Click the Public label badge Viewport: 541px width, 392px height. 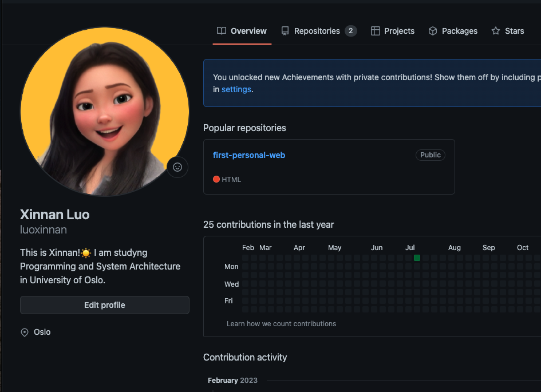[x=431, y=155]
